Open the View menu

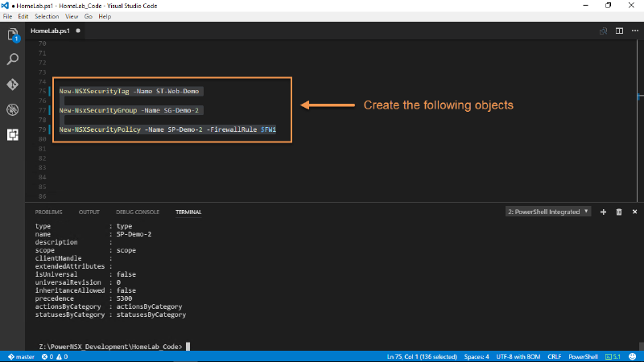click(72, 16)
